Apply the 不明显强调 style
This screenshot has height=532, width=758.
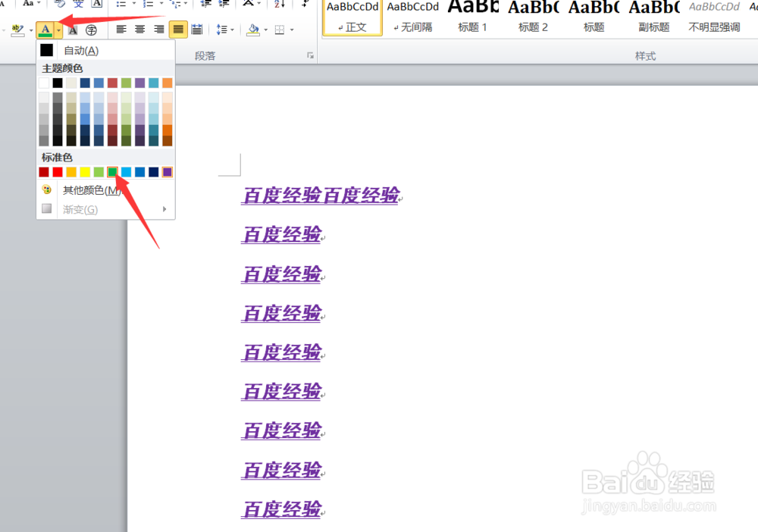715,18
